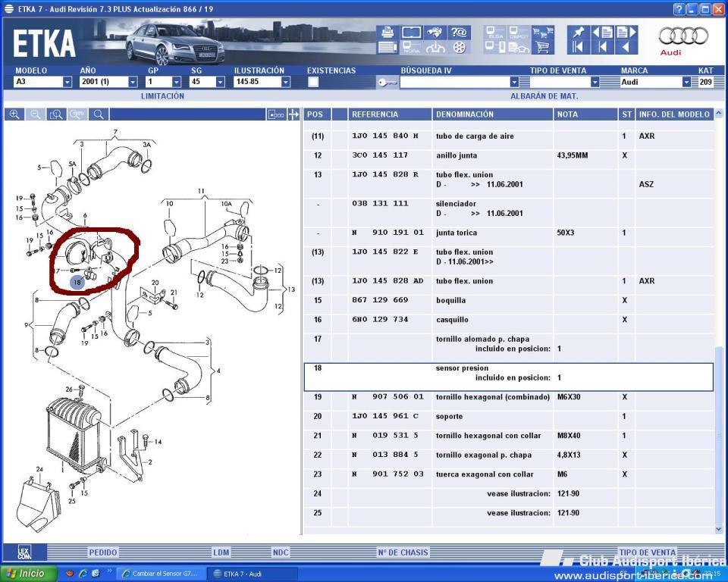The image size is (728, 582).
Task: Click the plain left triangle arrow
Action: click(x=626, y=47)
